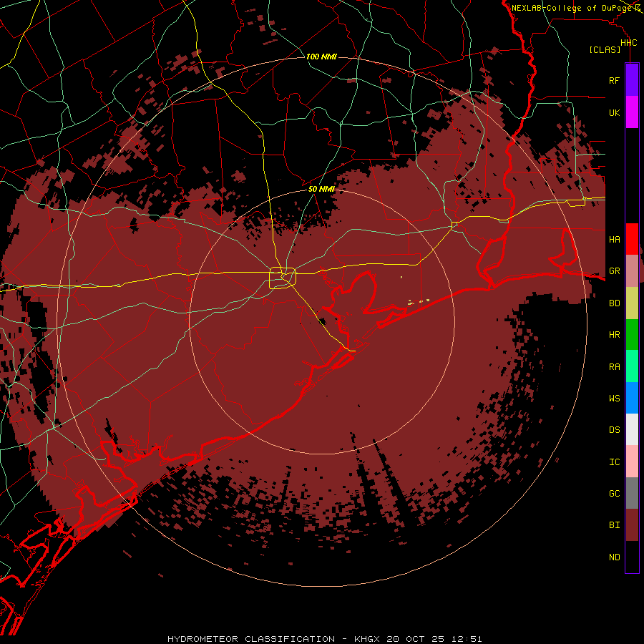Click the WS legend label
Screen dimensions: 644x644
coord(614,398)
